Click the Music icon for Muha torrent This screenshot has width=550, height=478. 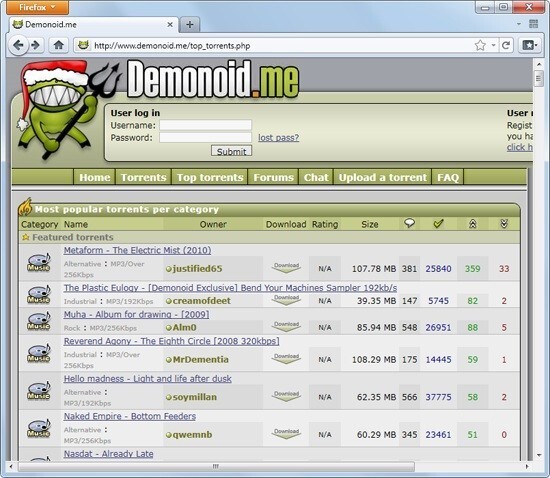[39, 321]
